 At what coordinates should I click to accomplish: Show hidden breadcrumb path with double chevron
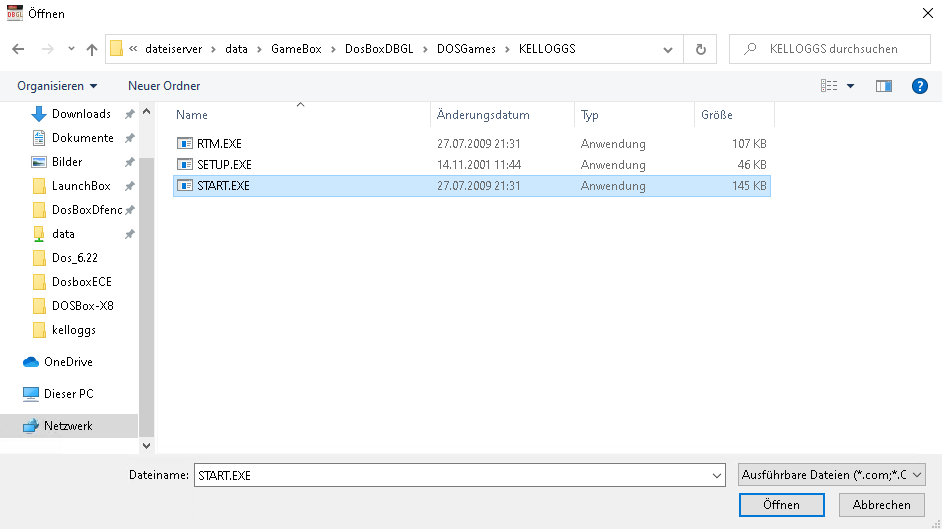pyautogui.click(x=133, y=49)
